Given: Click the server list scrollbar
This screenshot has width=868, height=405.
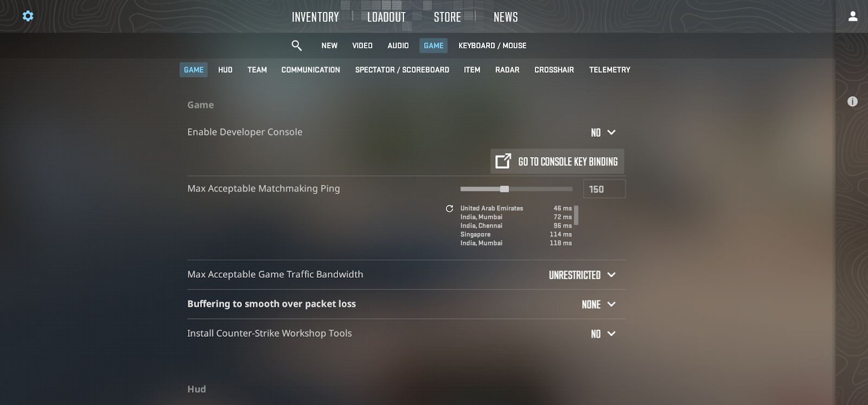Looking at the screenshot, I should (x=576, y=215).
